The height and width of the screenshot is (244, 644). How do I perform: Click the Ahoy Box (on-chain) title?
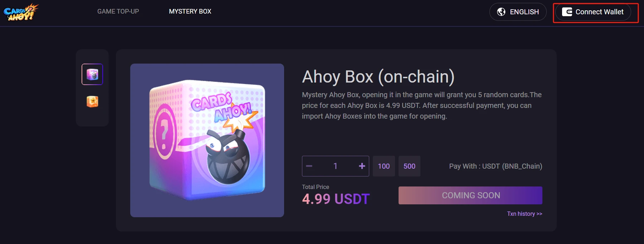(378, 76)
